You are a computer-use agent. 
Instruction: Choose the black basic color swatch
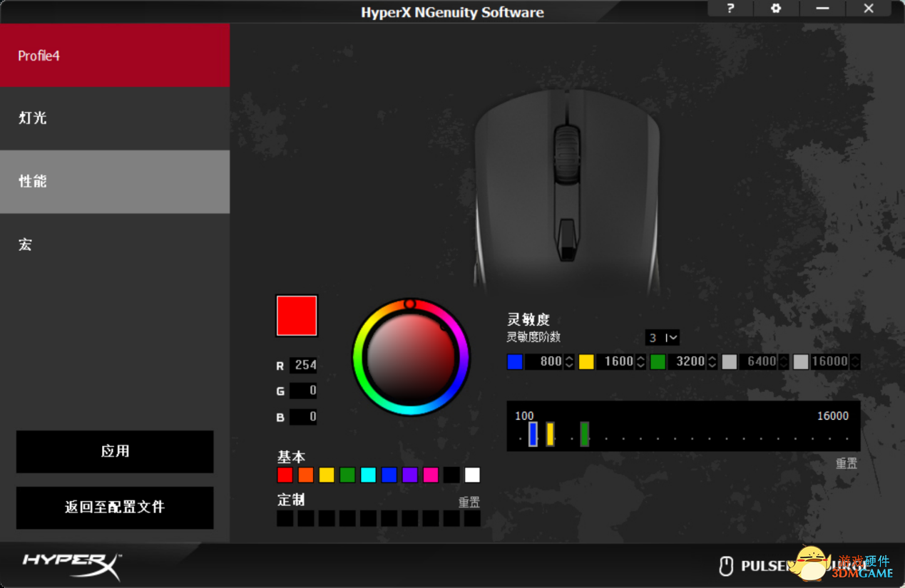click(451, 475)
